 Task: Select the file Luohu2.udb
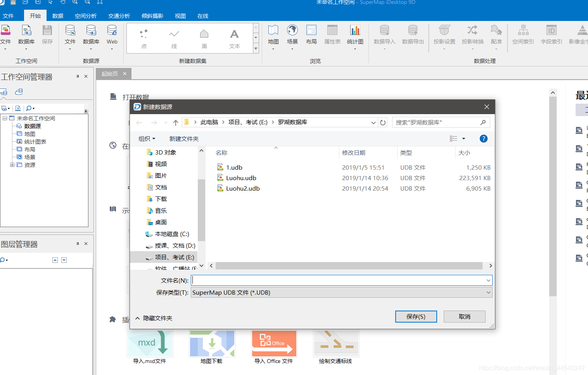pos(243,188)
